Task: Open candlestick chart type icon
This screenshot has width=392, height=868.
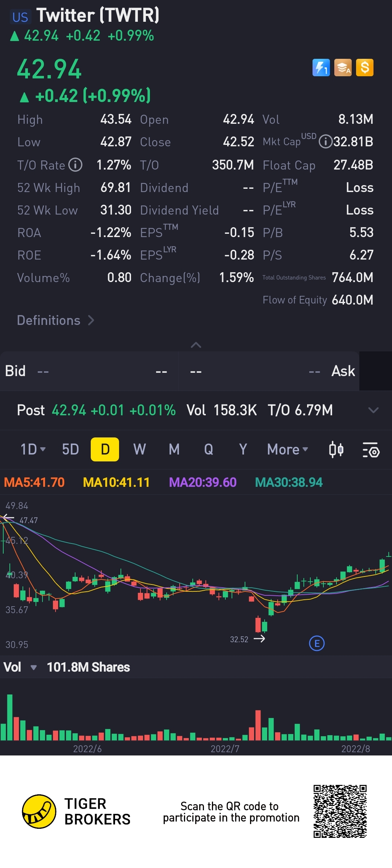Action: (x=336, y=449)
